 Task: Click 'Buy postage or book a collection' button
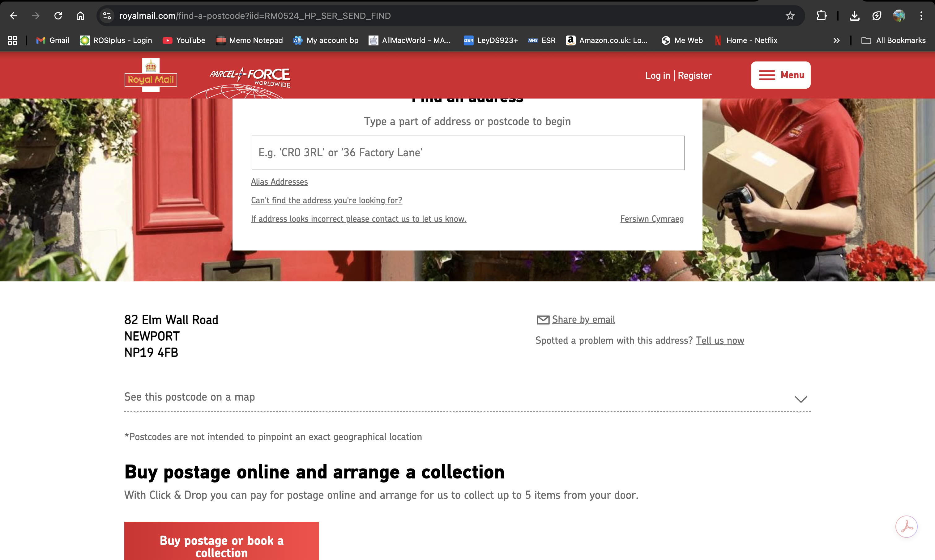222,546
